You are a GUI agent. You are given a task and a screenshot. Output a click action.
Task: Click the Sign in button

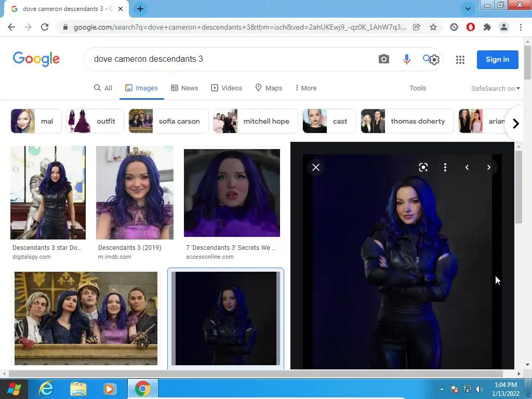tap(497, 60)
